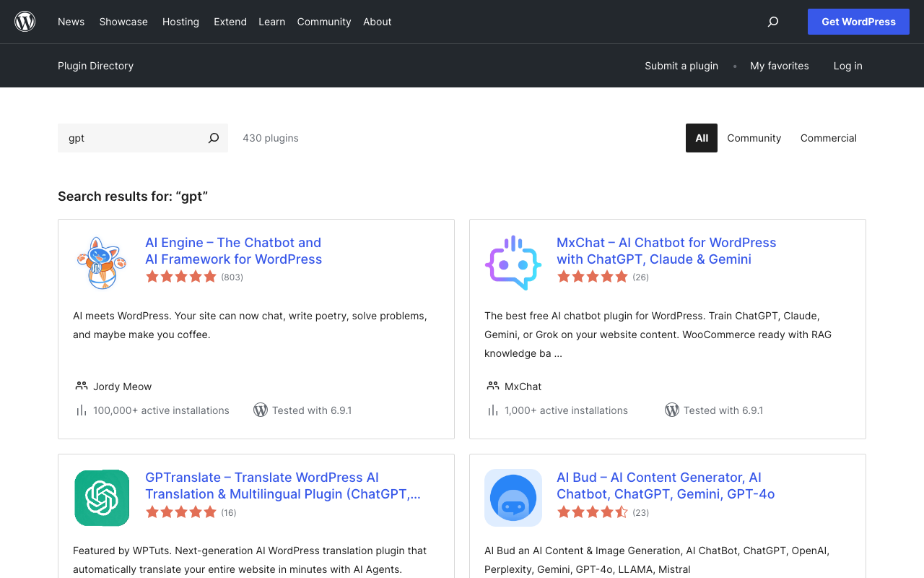Open the site search magnifier icon

click(773, 22)
